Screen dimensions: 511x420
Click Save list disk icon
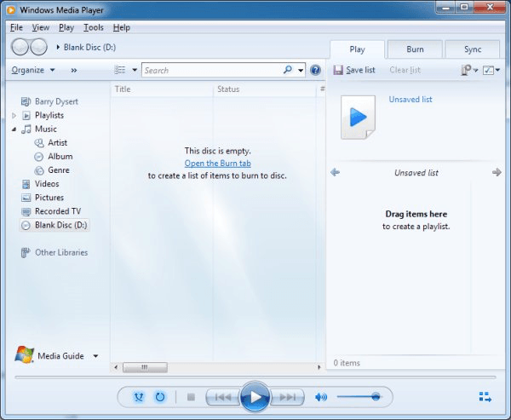tap(338, 70)
